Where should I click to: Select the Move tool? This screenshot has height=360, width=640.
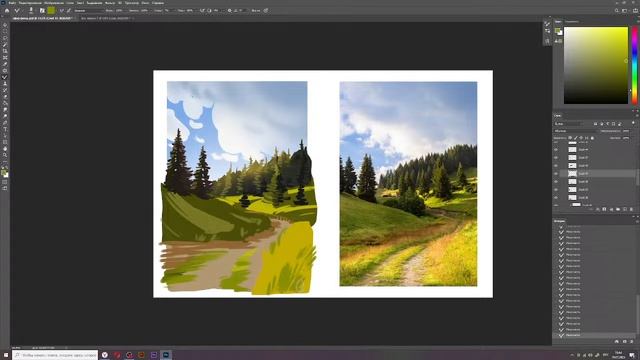click(5, 25)
